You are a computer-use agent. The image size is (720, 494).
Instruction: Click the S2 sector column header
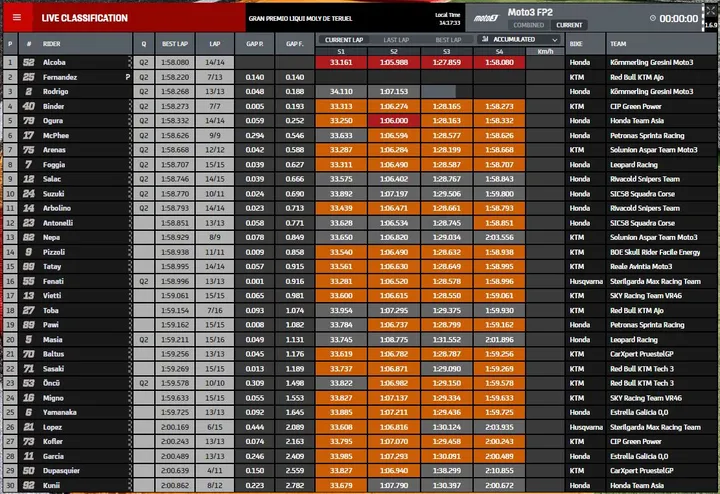(394, 51)
